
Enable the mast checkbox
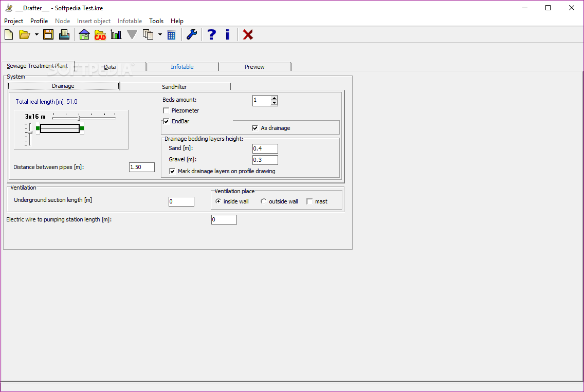click(309, 201)
